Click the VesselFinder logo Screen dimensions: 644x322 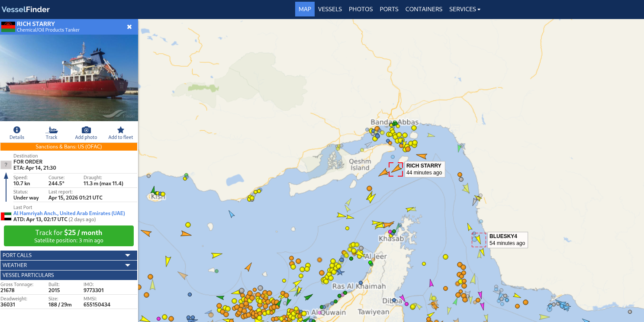tap(26, 9)
